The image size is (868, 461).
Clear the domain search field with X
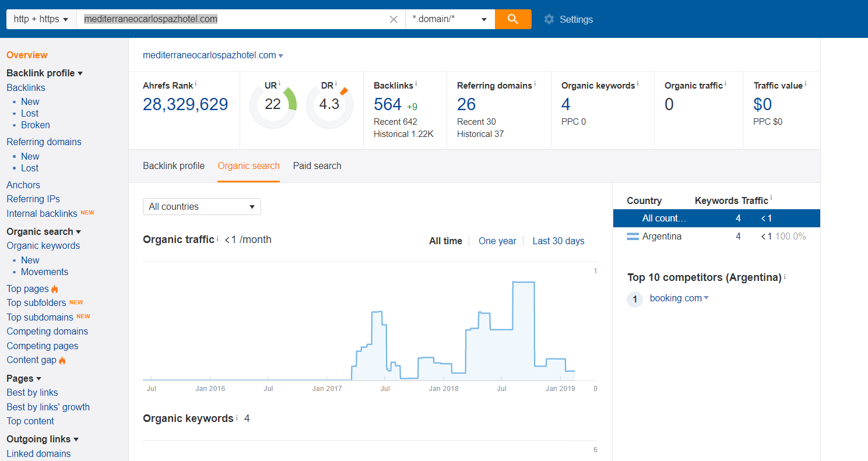[x=393, y=19]
